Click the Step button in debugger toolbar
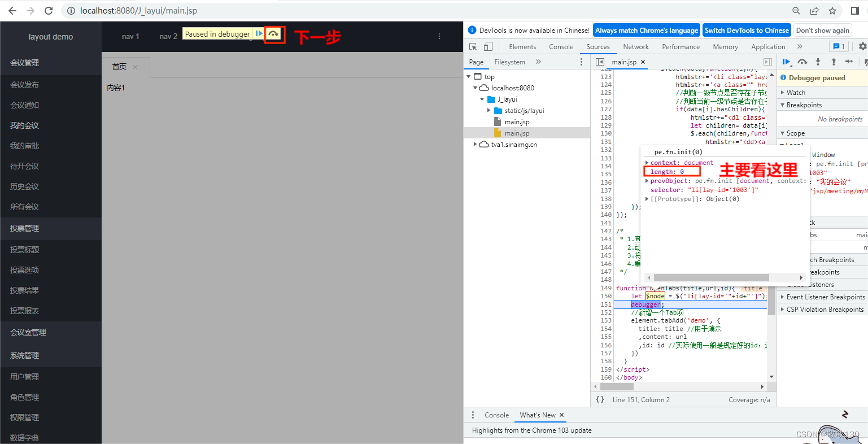This screenshot has width=868, height=444. click(849, 62)
